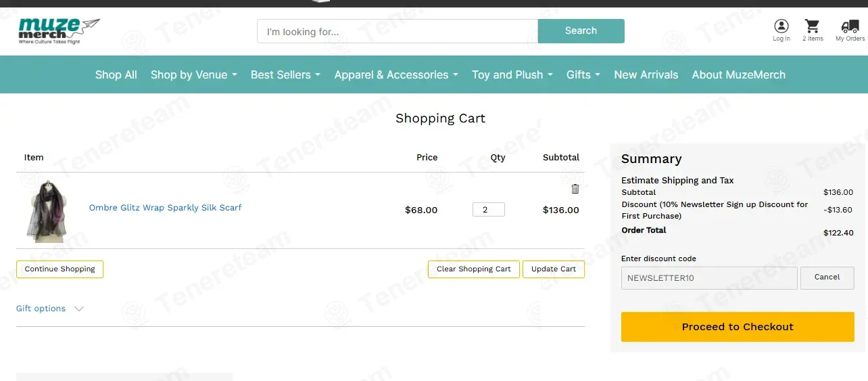This screenshot has width=868, height=381.
Task: Cancel the applied discount code
Action: coord(827,277)
